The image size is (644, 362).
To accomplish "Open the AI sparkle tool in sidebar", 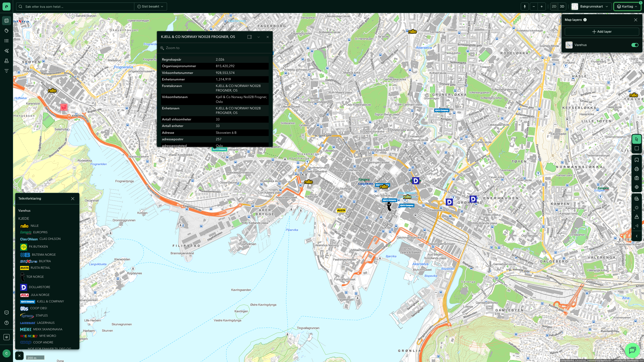I will point(7,51).
